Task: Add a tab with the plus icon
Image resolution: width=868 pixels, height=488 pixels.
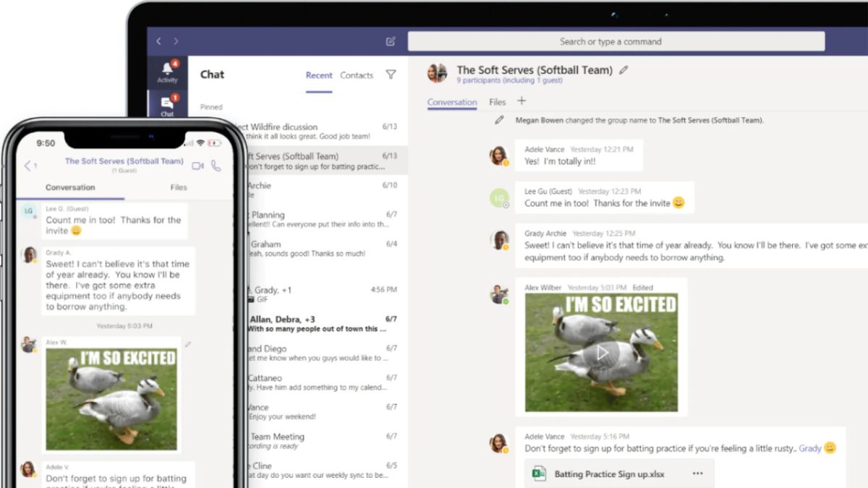Action: [x=522, y=101]
